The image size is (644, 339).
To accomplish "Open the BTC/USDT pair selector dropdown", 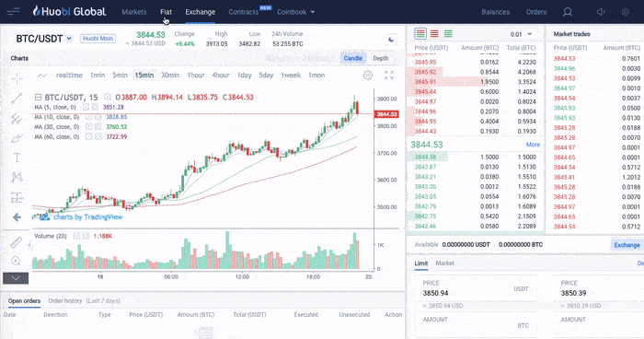I will [x=69, y=39].
